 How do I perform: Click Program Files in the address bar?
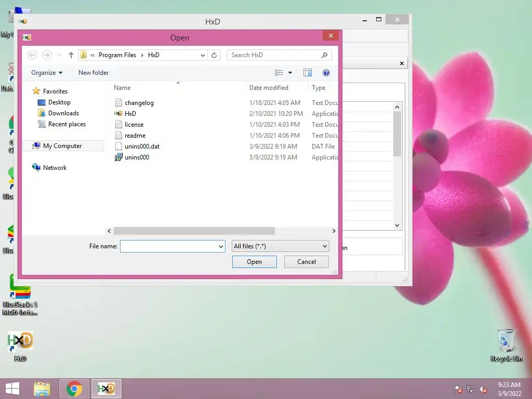[117, 55]
